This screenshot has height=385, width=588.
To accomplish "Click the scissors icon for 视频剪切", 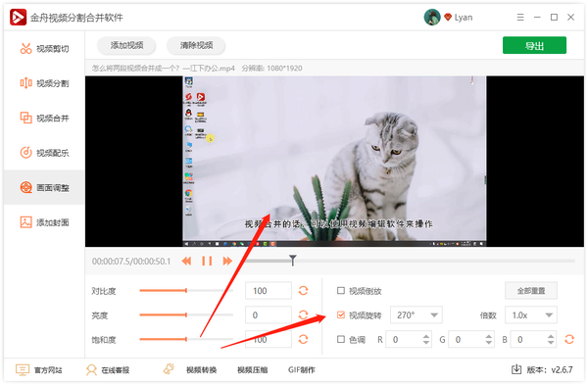I will click(25, 49).
